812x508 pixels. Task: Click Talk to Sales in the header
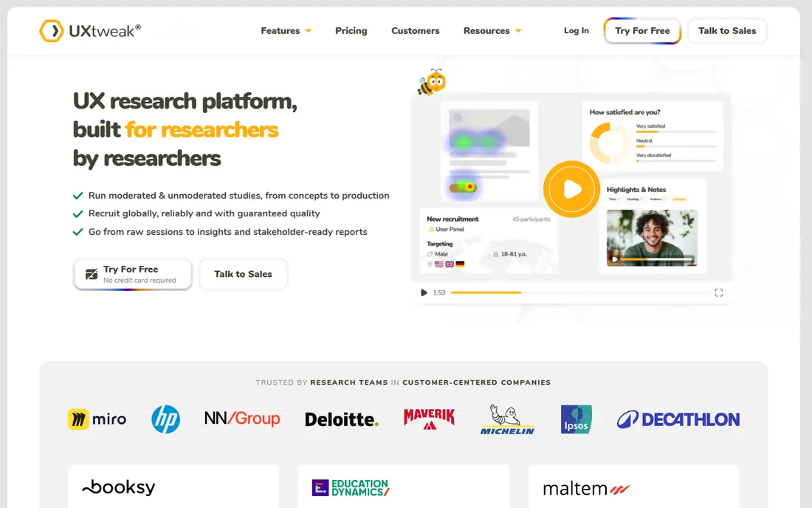[x=727, y=30]
